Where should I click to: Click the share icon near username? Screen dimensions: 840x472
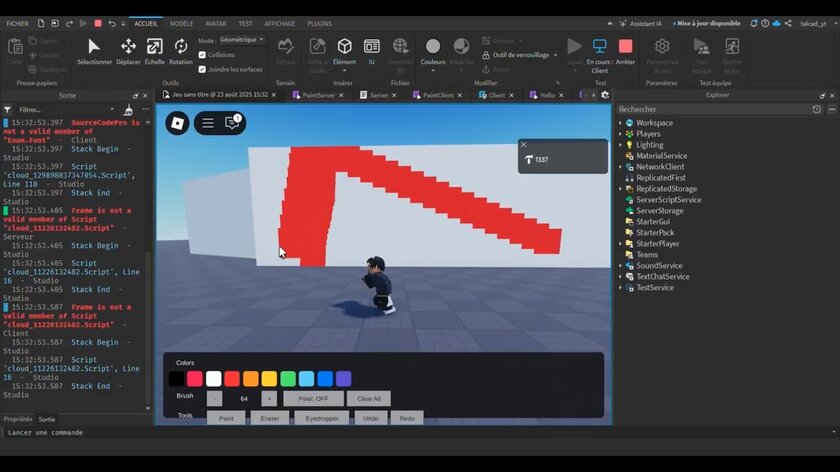(x=788, y=24)
